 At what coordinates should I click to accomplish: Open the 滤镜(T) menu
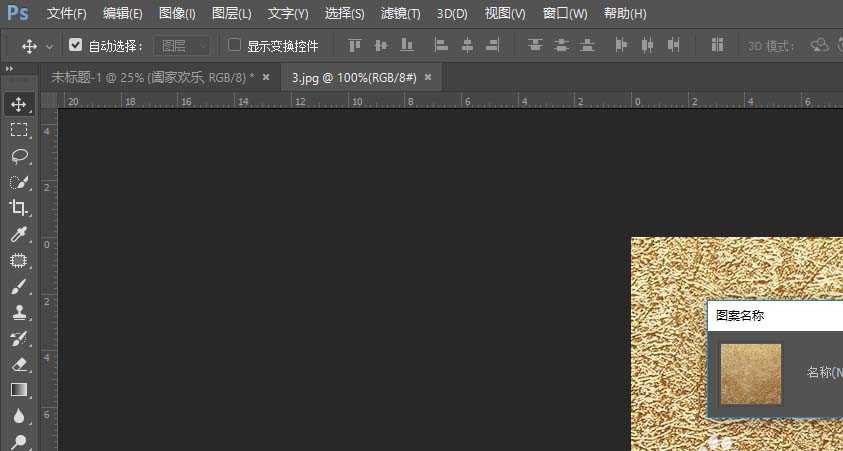(x=401, y=14)
